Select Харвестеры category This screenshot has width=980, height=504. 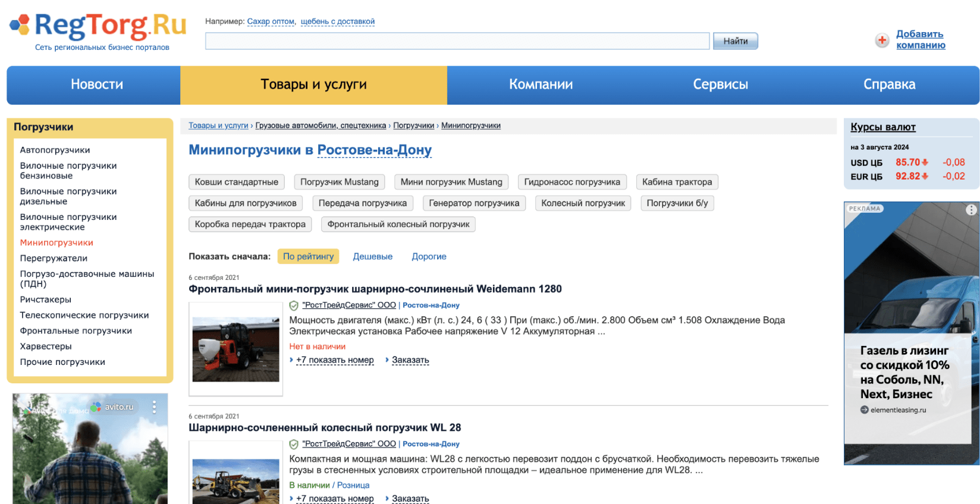[46, 346]
